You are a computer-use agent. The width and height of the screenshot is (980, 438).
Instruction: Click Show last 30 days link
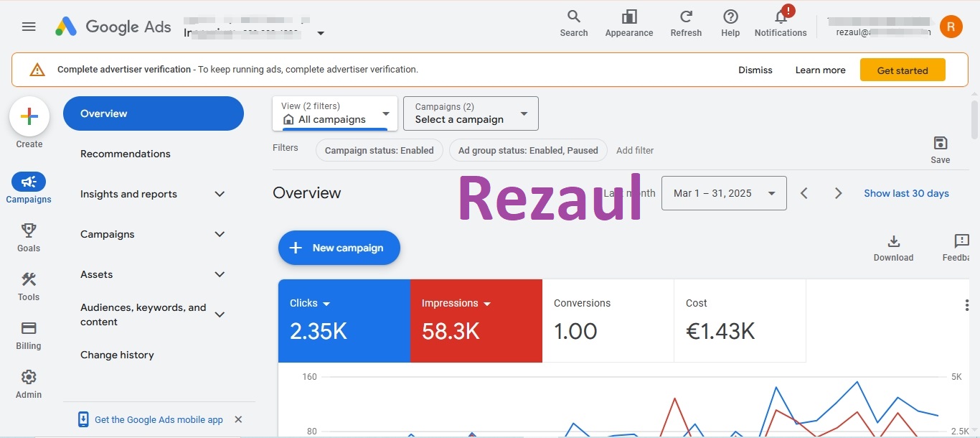(x=906, y=193)
